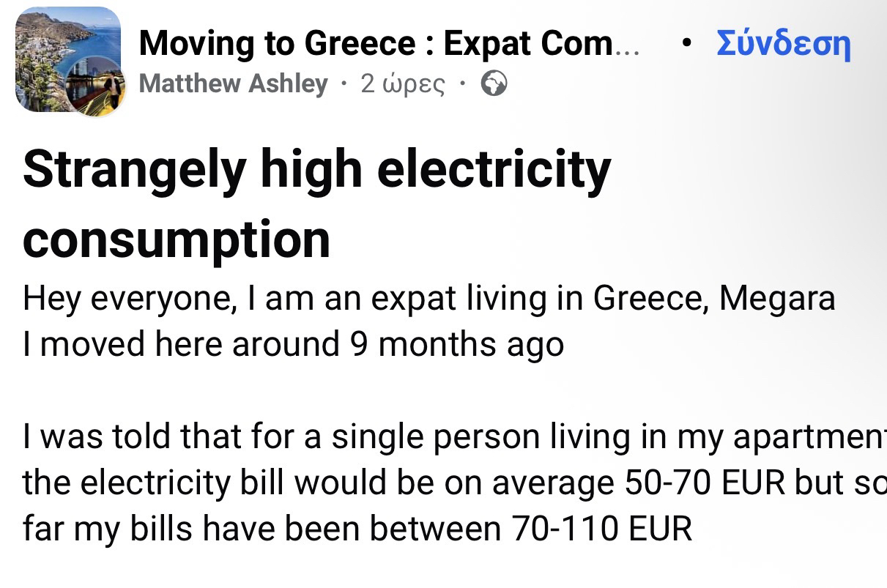Click the word 'consumption' in the title
This screenshot has height=588, width=887.
177,239
